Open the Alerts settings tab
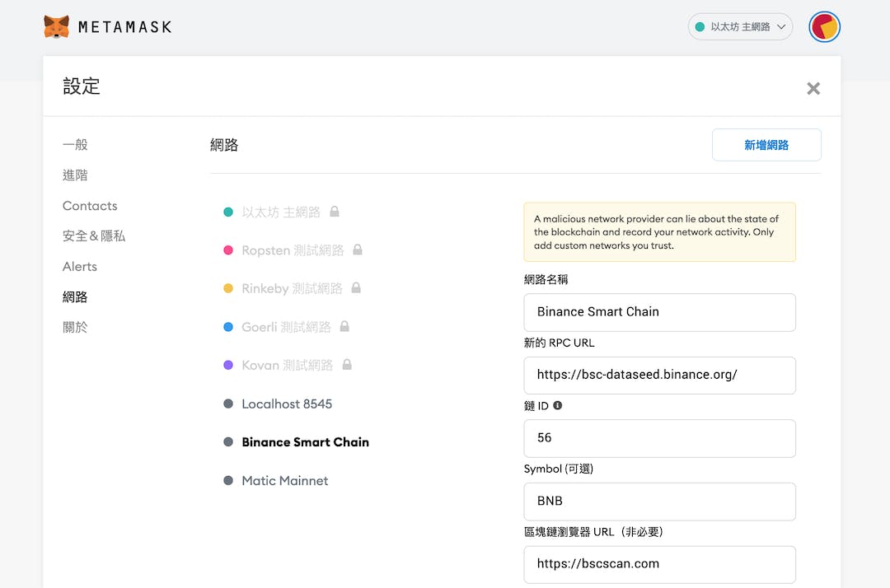This screenshot has height=588, width=890. click(79, 267)
